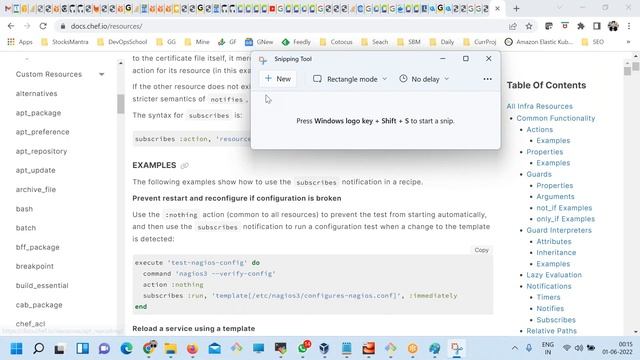
Task: Open the Windows Start menu
Action: 16,349
